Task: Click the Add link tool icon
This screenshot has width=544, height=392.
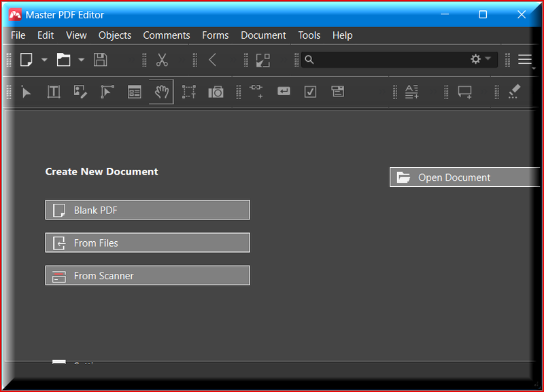Action: pyautogui.click(x=256, y=92)
